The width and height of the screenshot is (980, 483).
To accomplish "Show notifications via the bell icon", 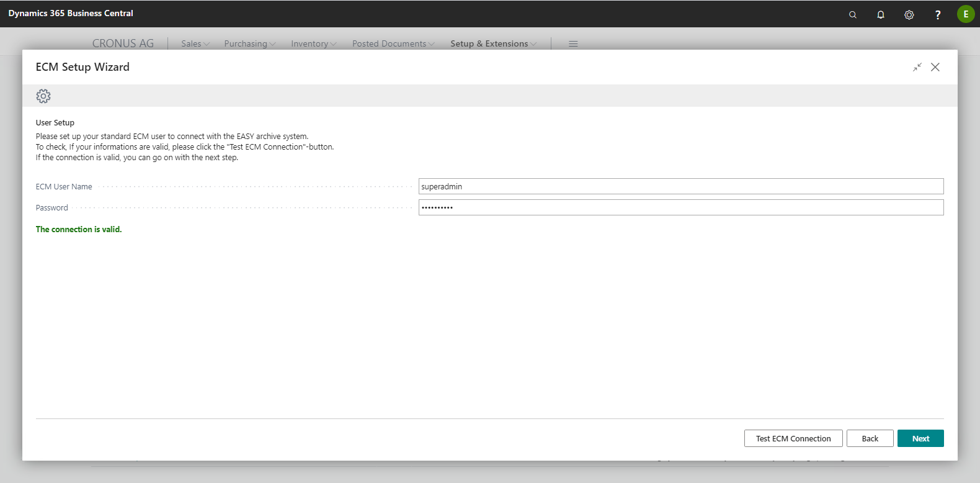I will click(881, 14).
